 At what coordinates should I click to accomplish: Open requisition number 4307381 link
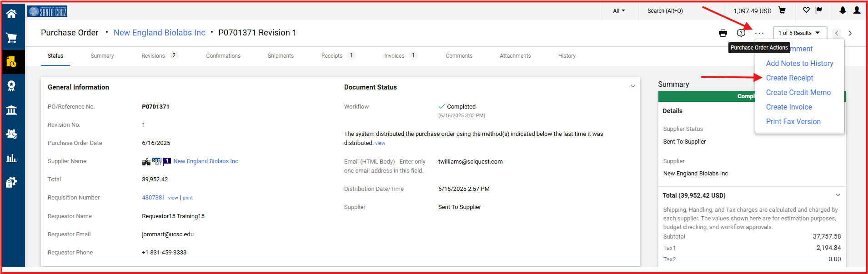click(153, 198)
